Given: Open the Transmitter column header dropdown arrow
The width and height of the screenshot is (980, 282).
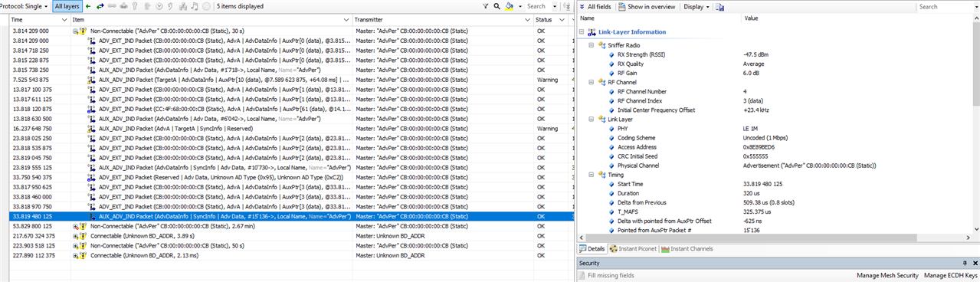Looking at the screenshot, I should tap(526, 20).
